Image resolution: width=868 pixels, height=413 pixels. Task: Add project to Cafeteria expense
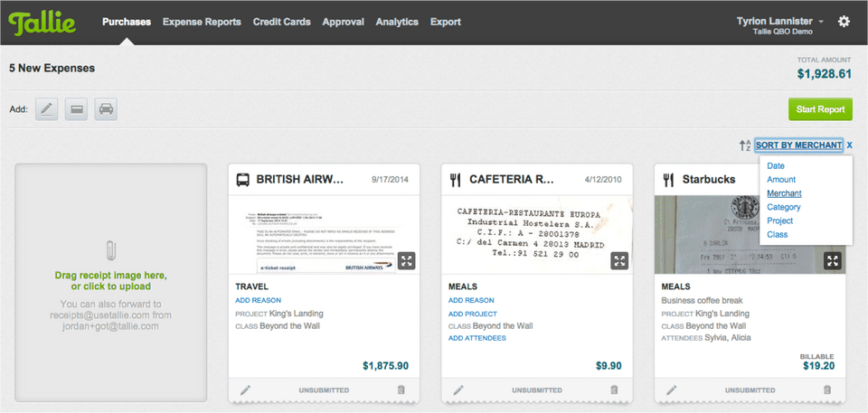point(473,314)
